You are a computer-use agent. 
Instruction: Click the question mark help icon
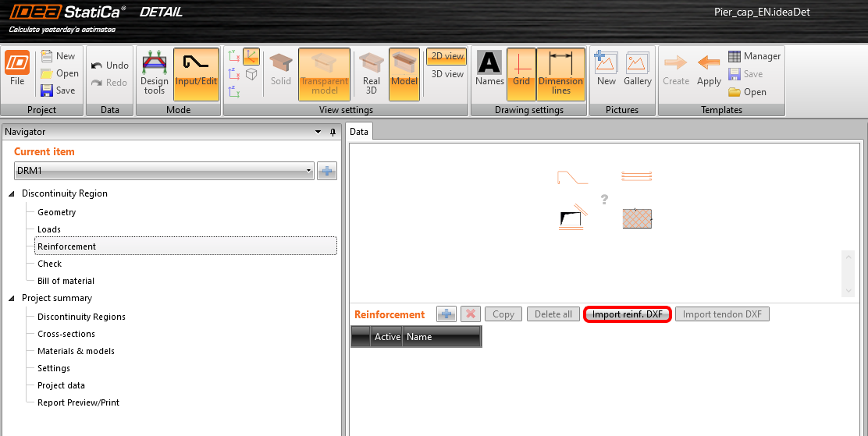pos(604,199)
